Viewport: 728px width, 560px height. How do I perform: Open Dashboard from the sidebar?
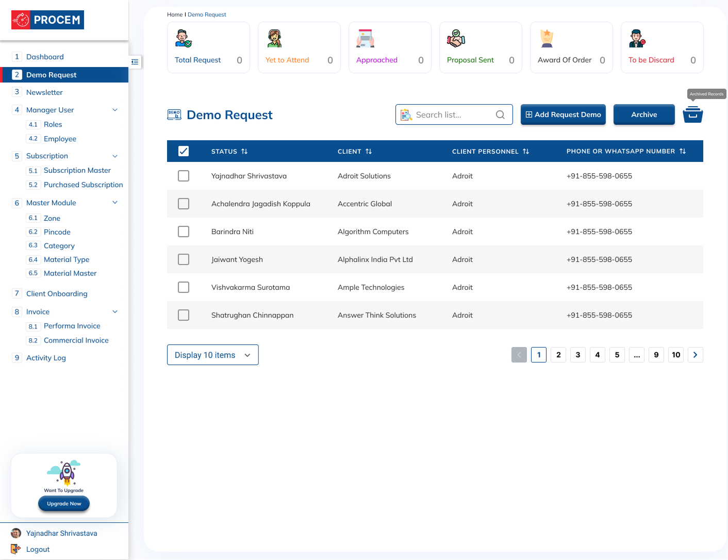coord(45,57)
